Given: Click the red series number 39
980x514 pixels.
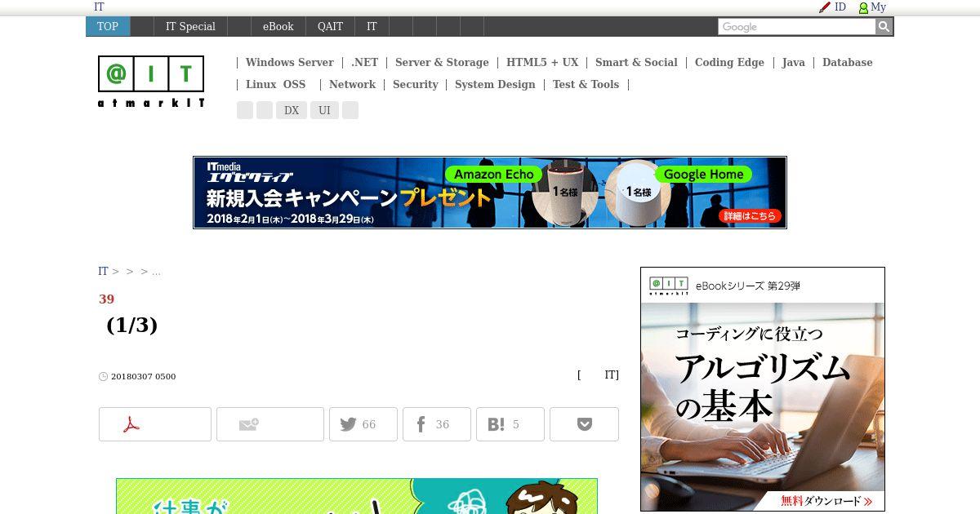Looking at the screenshot, I should click(106, 299).
